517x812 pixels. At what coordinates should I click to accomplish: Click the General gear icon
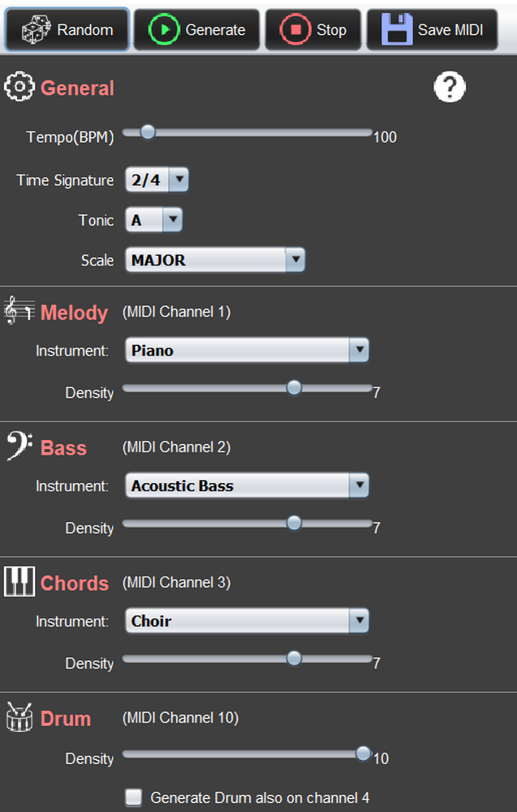coord(19,87)
